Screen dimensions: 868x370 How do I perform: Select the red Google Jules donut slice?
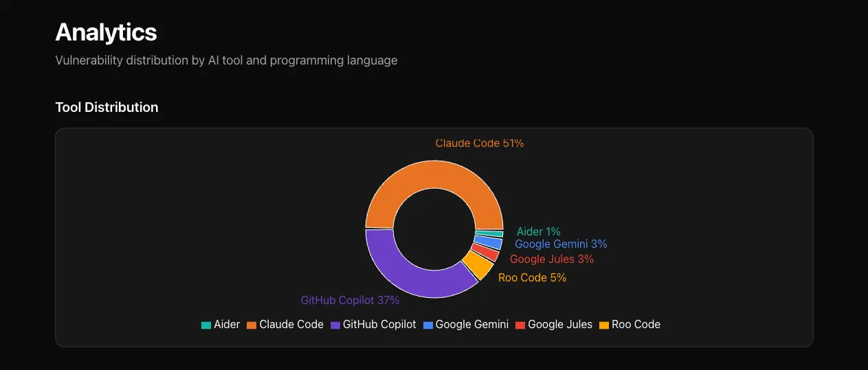[x=486, y=253]
